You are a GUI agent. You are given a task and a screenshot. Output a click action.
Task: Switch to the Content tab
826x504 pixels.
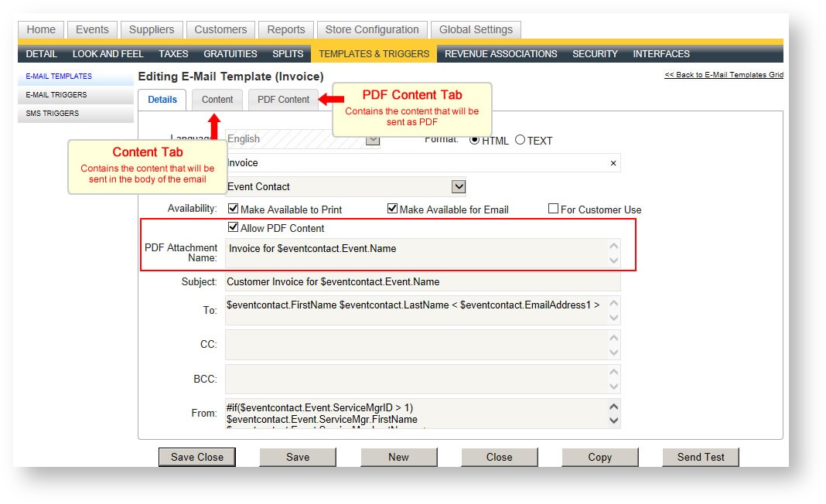tap(217, 99)
